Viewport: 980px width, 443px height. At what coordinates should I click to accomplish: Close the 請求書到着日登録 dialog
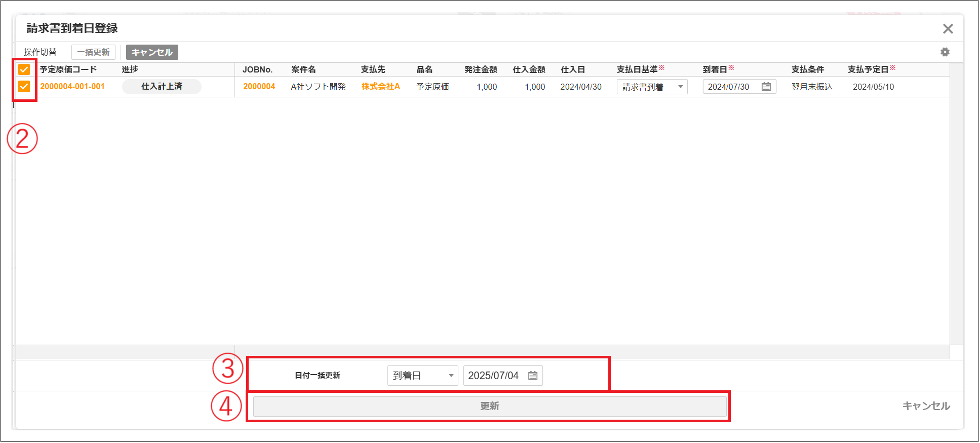(x=948, y=29)
